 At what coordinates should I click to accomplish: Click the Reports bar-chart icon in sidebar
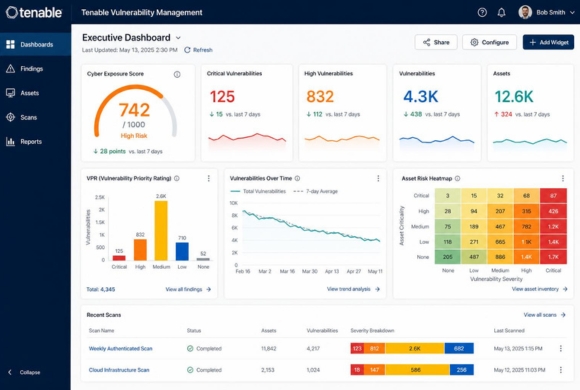[x=10, y=141]
